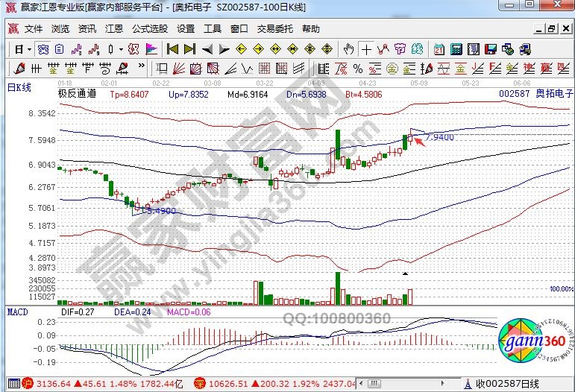Click the spiral time ruler tool
This screenshot has width=575, height=392.
click(x=105, y=68)
